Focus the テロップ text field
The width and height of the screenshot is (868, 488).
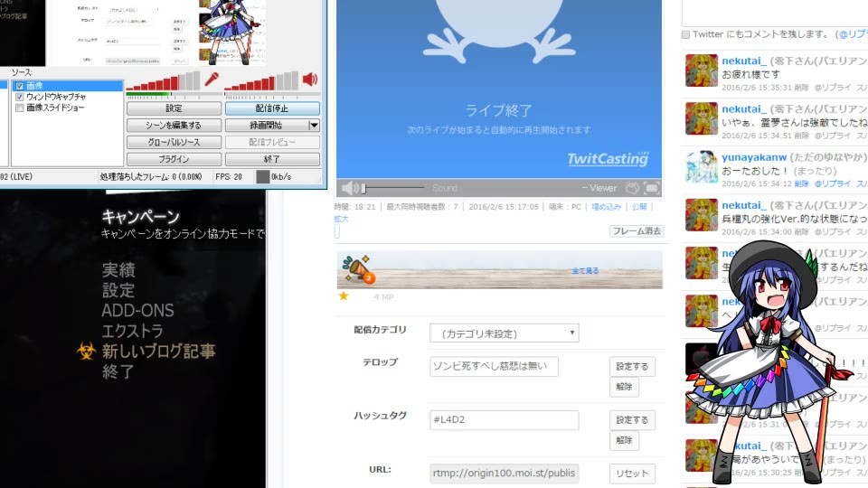point(494,366)
